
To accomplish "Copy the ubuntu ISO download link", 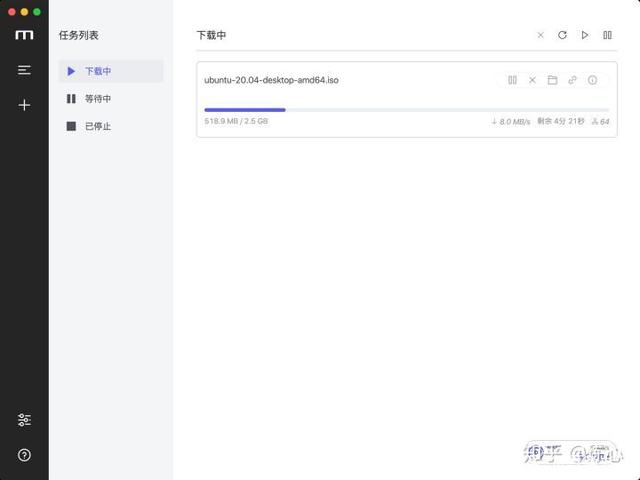I will point(572,80).
